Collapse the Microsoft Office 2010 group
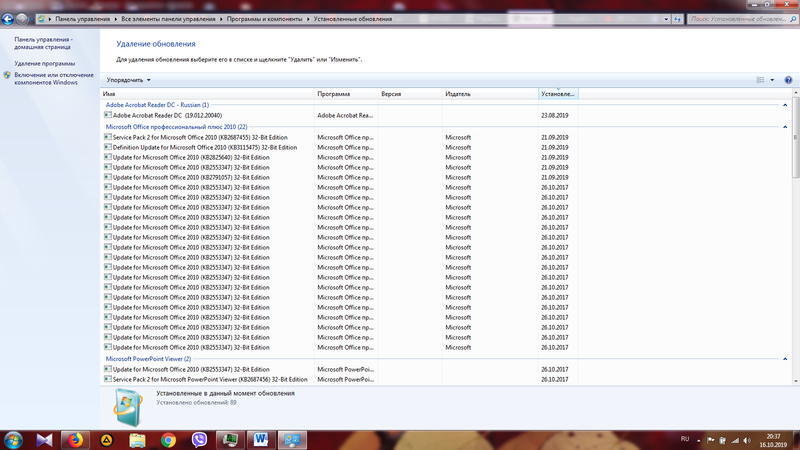 click(x=785, y=127)
